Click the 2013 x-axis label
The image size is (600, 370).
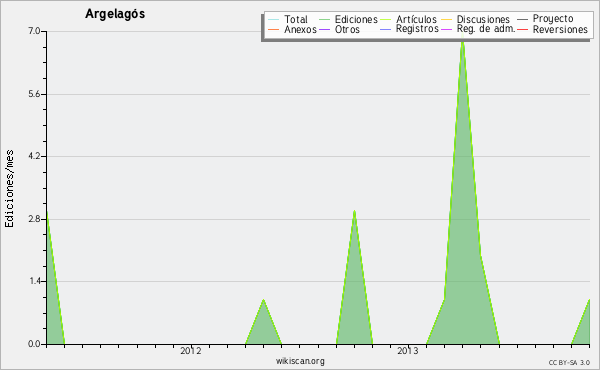point(408,350)
